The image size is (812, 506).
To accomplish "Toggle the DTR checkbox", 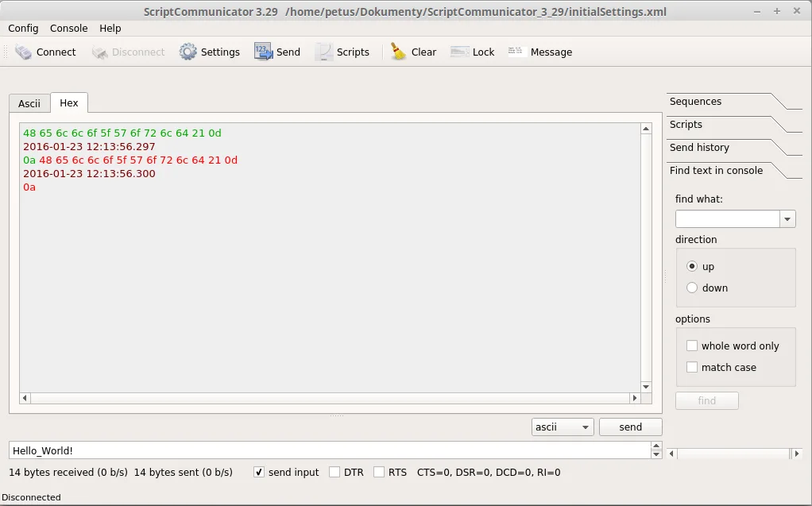I will (x=334, y=473).
